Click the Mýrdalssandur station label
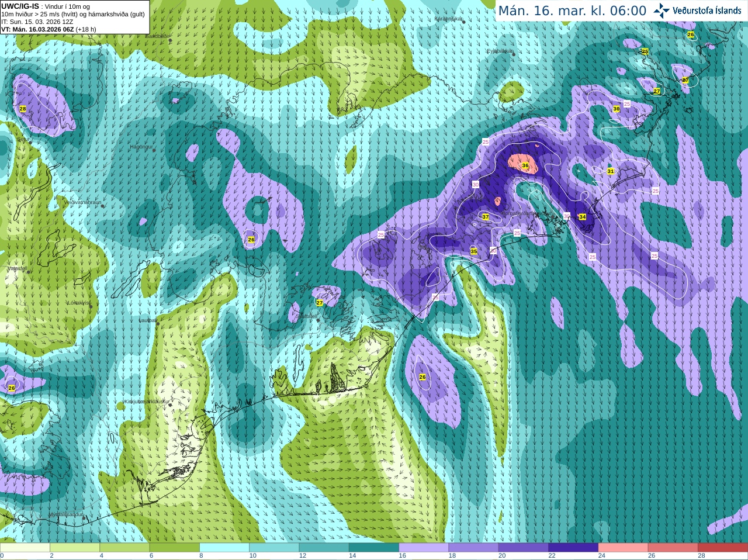The width and height of the screenshot is (748, 560). 65,514
